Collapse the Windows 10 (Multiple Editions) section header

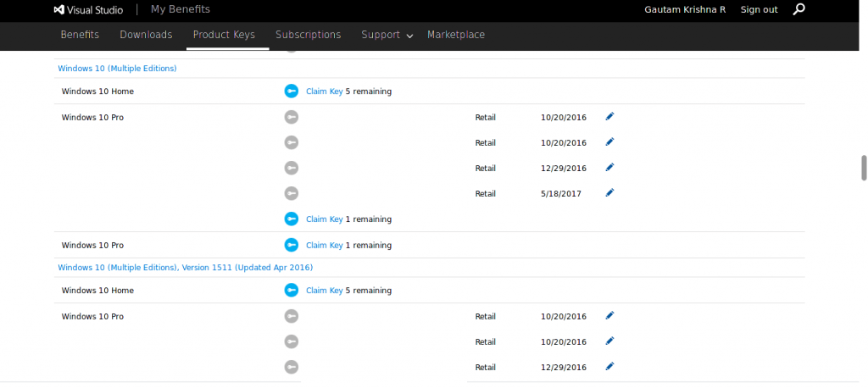click(x=117, y=68)
